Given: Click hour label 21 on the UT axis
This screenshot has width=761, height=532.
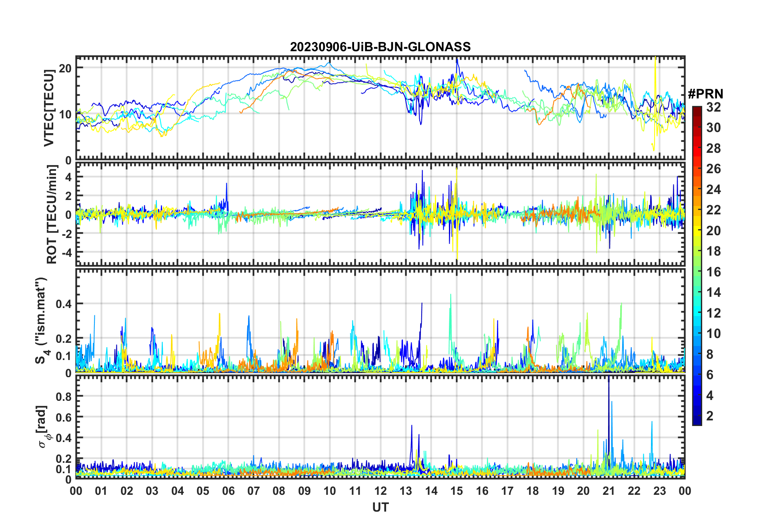Looking at the screenshot, I should (x=609, y=491).
